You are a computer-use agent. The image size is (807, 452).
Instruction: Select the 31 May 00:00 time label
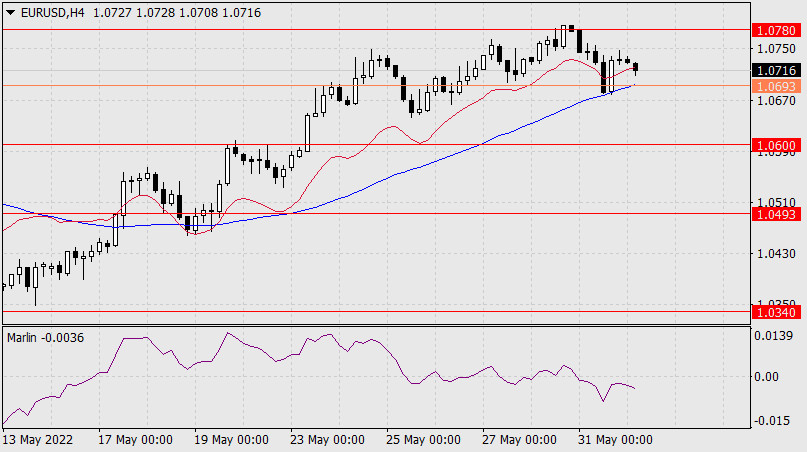(615, 440)
